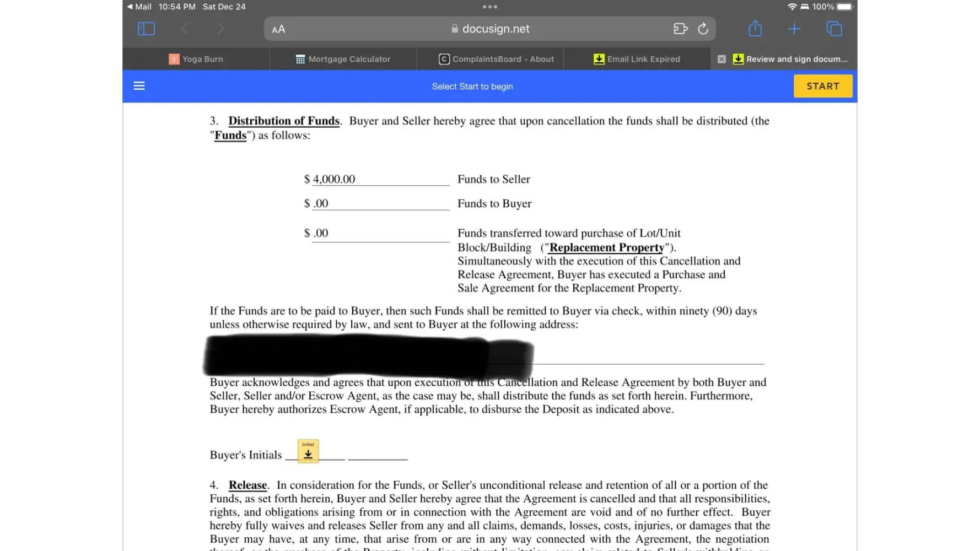
Task: Click the yellow START button
Action: pos(823,86)
